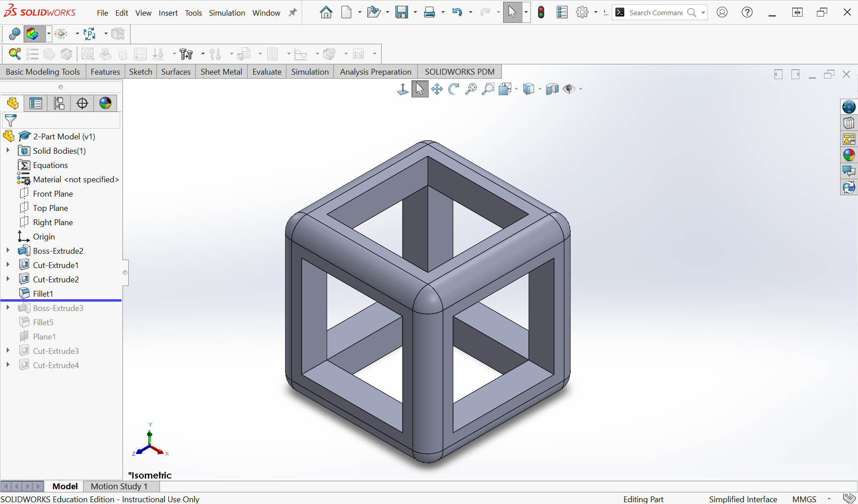Toggle the Select cursor tool button
This screenshot has height=504, width=858.
(x=512, y=13)
